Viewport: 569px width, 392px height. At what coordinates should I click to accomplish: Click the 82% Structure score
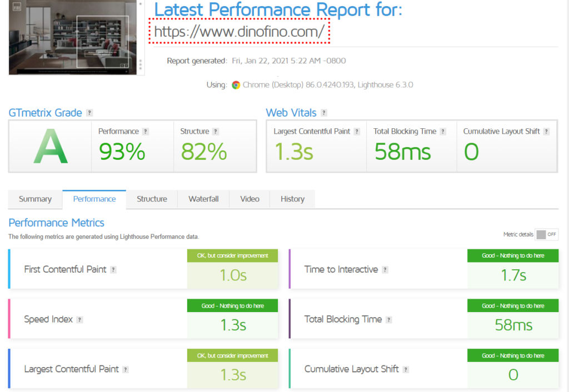[x=204, y=152]
